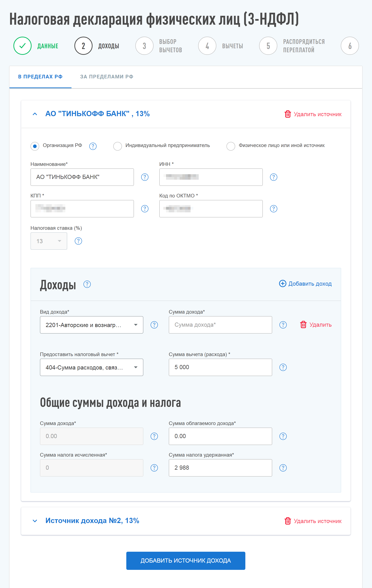Image resolution: width=372 pixels, height=588 pixels.
Task: Focus the ИНН input field
Action: [211, 177]
